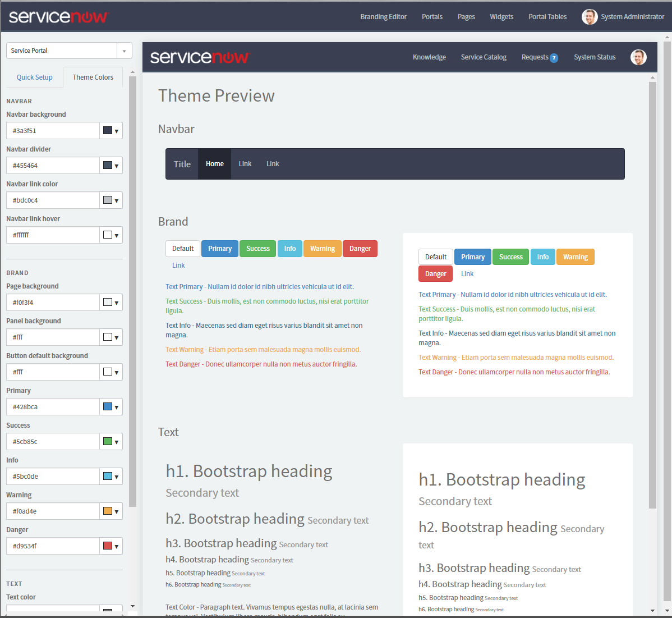Screen dimensions: 672x618
Task: Open Widgets in top navigation
Action: coord(501,17)
